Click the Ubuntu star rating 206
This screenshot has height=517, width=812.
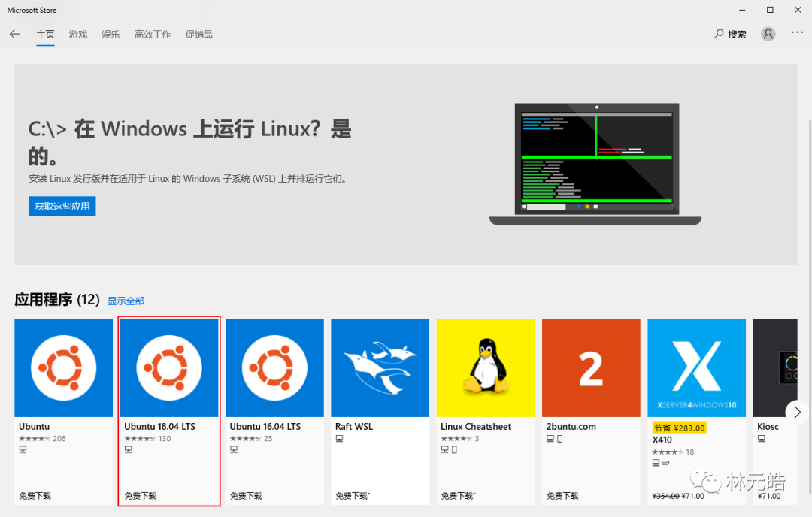(42, 438)
